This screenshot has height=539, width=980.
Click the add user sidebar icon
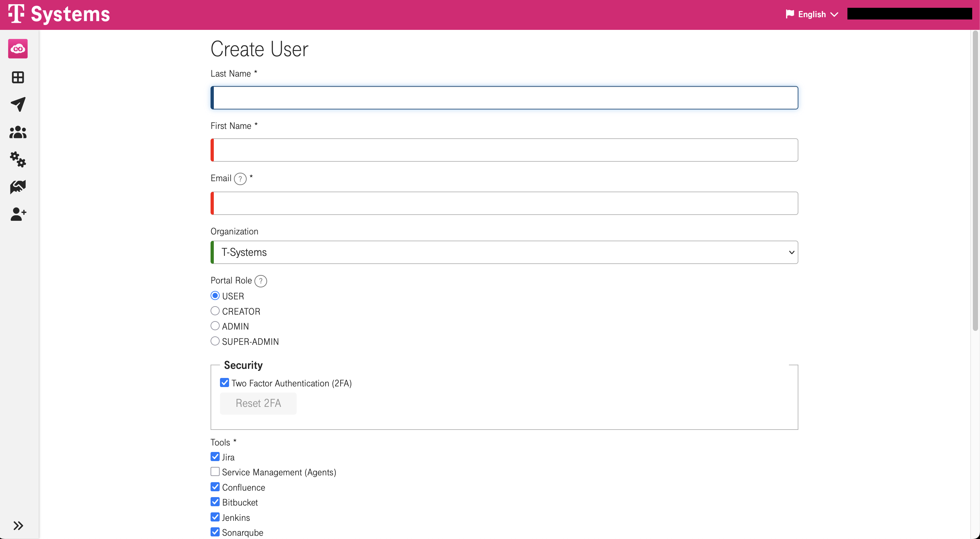(x=18, y=214)
